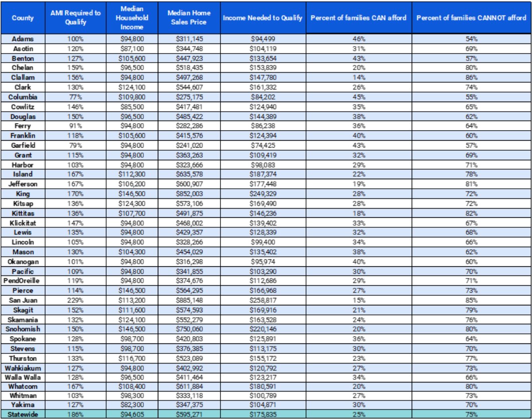Click the Chelan county cell
Image resolution: width=532 pixels, height=419 pixels.
23,68
